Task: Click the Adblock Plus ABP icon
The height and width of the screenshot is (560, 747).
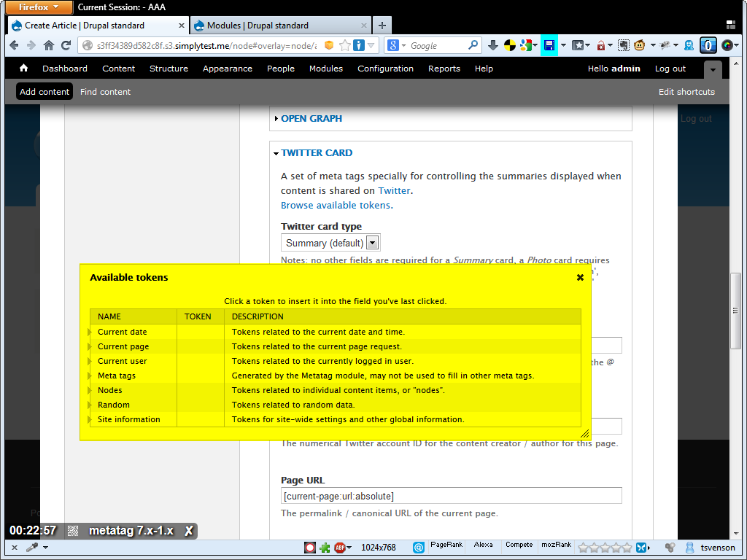Action: (340, 548)
